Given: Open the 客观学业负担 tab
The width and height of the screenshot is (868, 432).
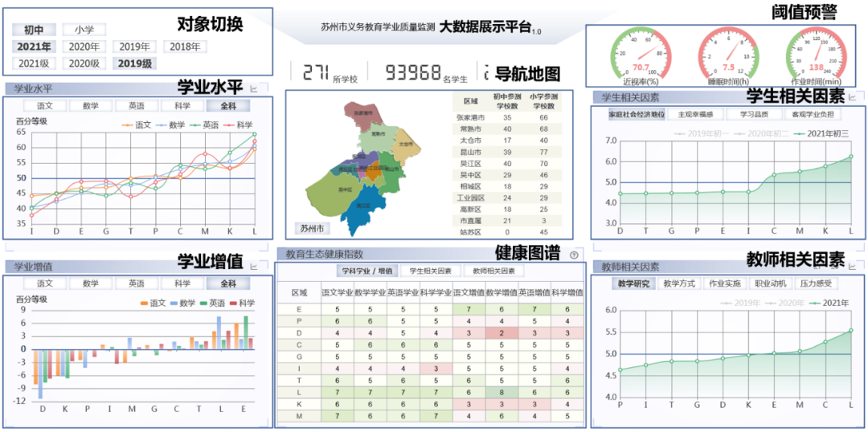Looking at the screenshot, I should click(812, 115).
